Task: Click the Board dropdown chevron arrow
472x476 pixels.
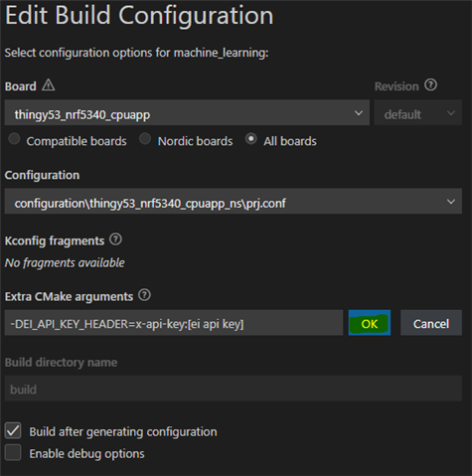Action: tap(359, 113)
